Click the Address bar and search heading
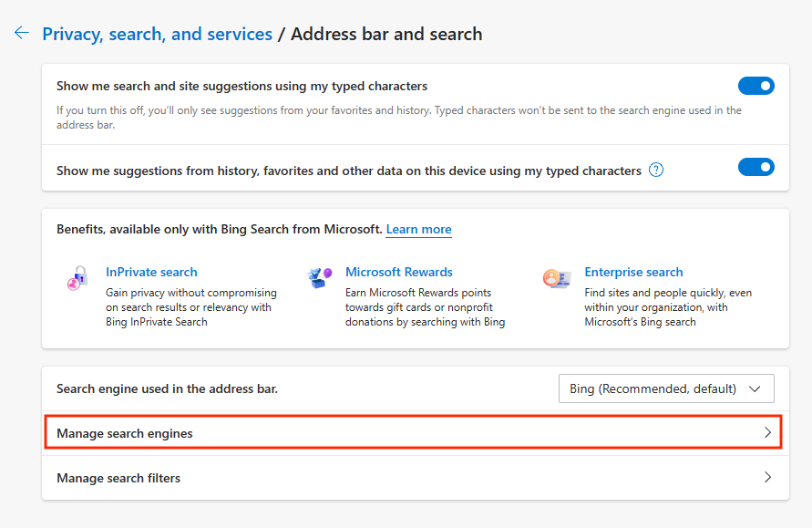Screen dimensions: 812x528 pos(386,35)
